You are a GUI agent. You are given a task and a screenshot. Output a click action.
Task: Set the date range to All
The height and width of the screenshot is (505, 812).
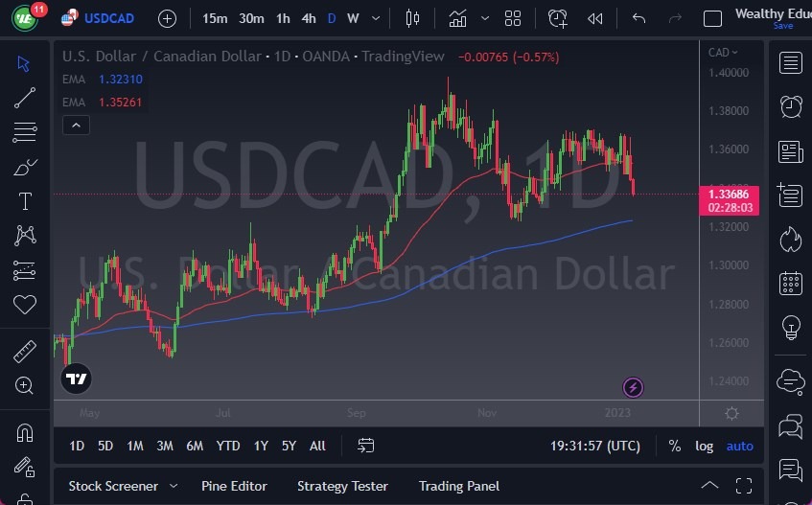coord(317,446)
